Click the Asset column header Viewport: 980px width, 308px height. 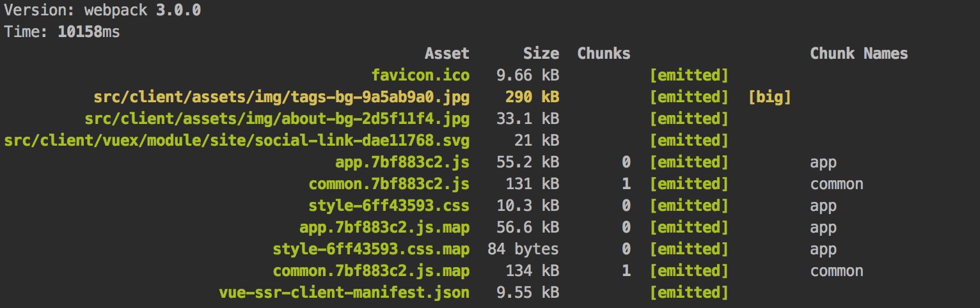[447, 54]
